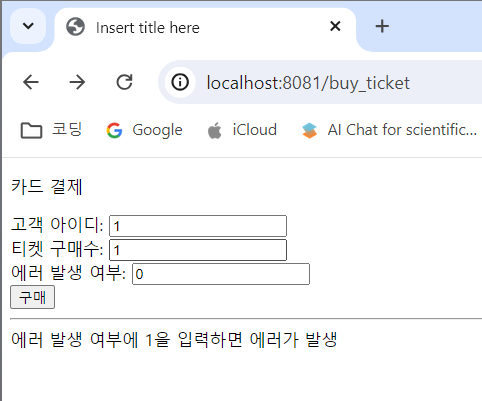This screenshot has height=401, width=482.
Task: Open the 코딩 bookmarks folder
Action: tap(51, 130)
